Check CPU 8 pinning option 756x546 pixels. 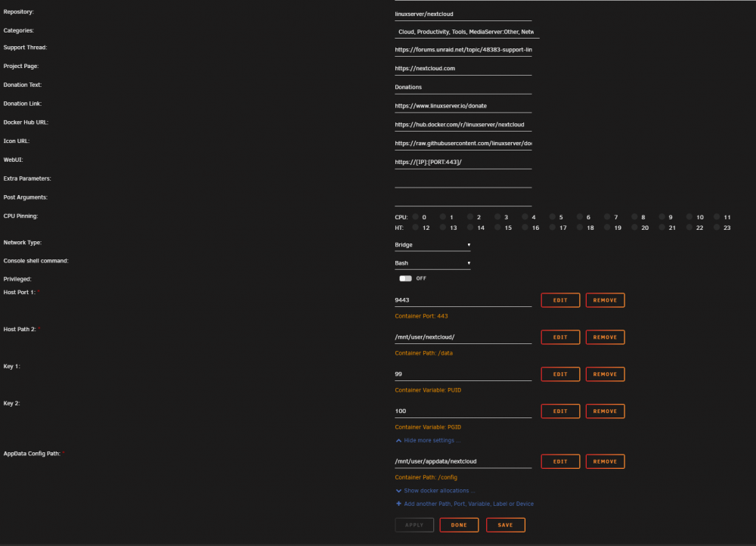click(x=634, y=217)
